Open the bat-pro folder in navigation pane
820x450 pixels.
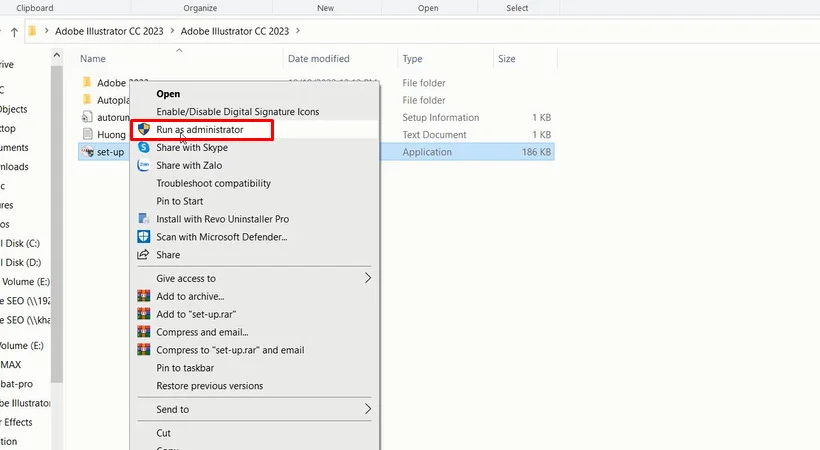pos(17,384)
